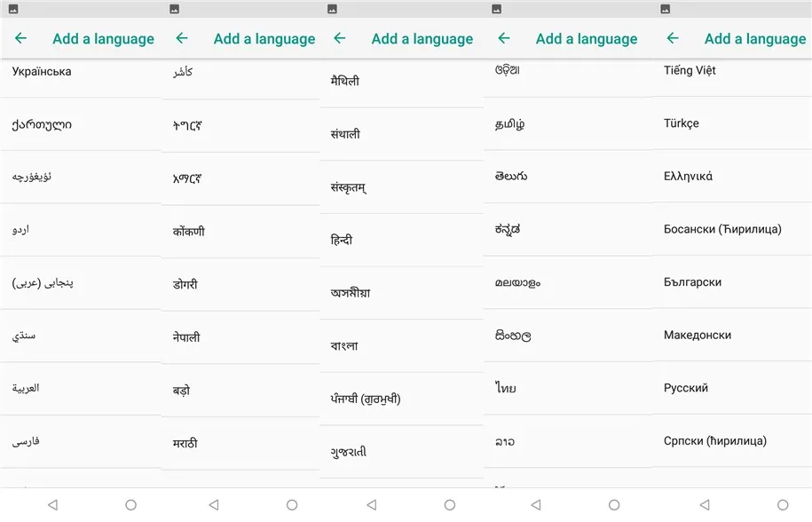Tap Android home circle under the Українська list
The height and width of the screenshot is (522, 812).
pos(131,504)
